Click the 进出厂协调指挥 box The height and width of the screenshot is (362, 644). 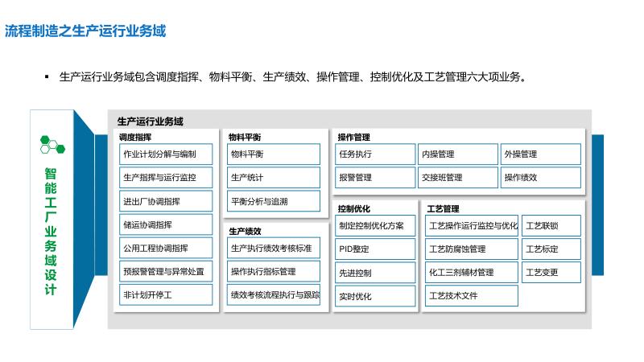pyautogui.click(x=166, y=201)
